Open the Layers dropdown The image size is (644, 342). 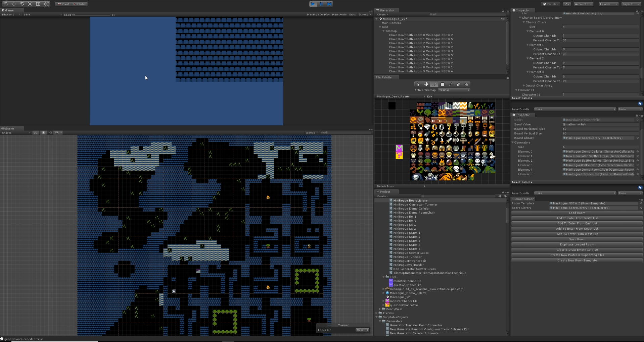point(608,4)
